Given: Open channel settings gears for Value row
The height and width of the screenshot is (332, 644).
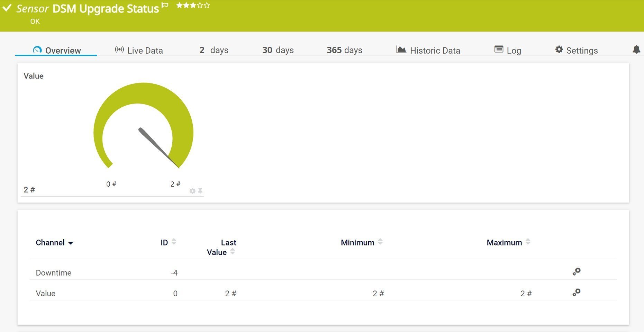Looking at the screenshot, I should pos(577,293).
